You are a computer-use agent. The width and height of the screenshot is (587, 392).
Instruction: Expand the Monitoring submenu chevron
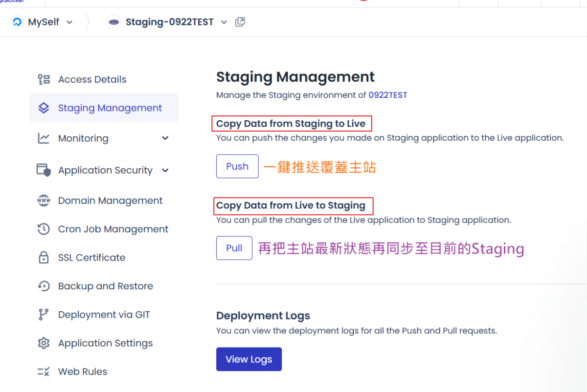coord(165,138)
